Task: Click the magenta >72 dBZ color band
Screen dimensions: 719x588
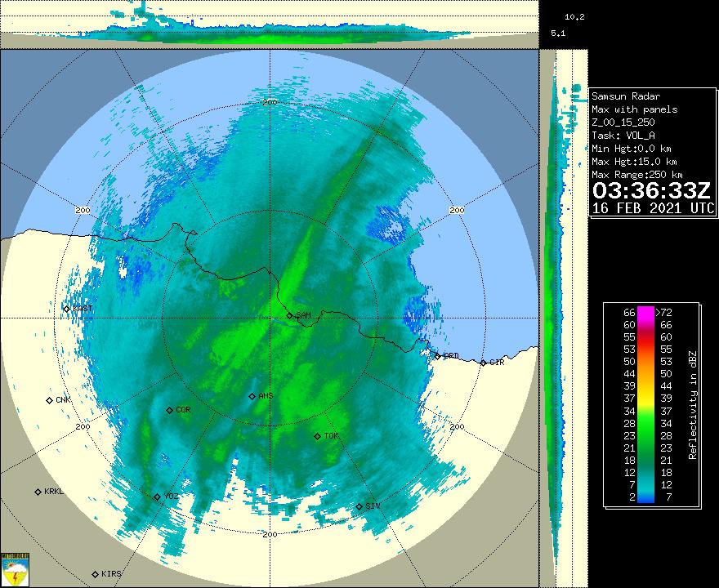Action: pyautogui.click(x=645, y=313)
